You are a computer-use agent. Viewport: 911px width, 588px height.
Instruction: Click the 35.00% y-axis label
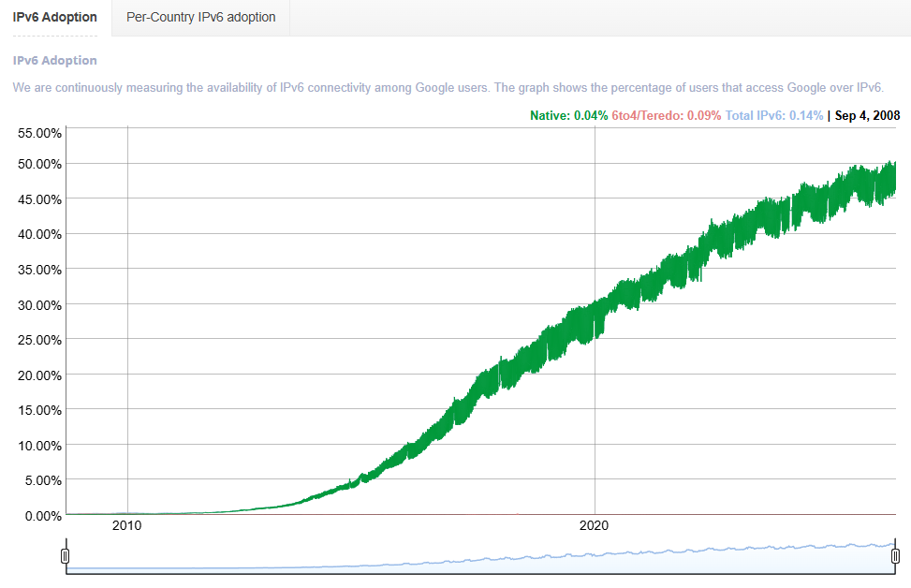tap(39, 270)
